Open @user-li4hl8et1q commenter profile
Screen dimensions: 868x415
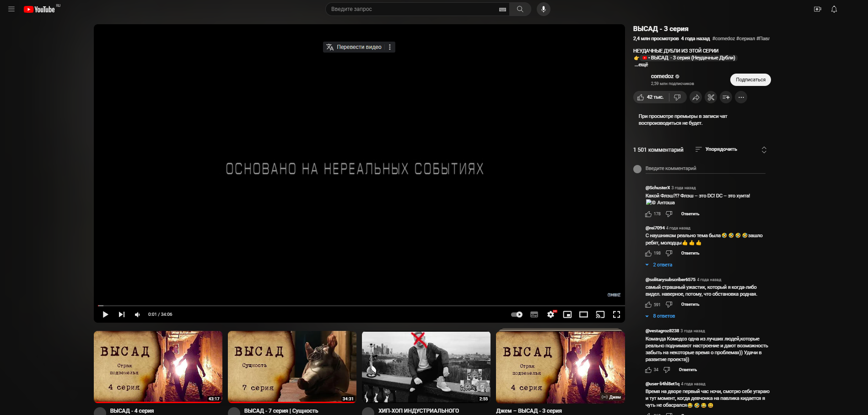pos(662,384)
